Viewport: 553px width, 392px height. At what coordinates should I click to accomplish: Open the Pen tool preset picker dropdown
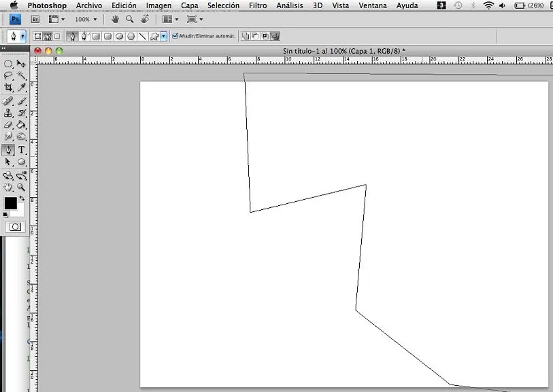pos(22,36)
